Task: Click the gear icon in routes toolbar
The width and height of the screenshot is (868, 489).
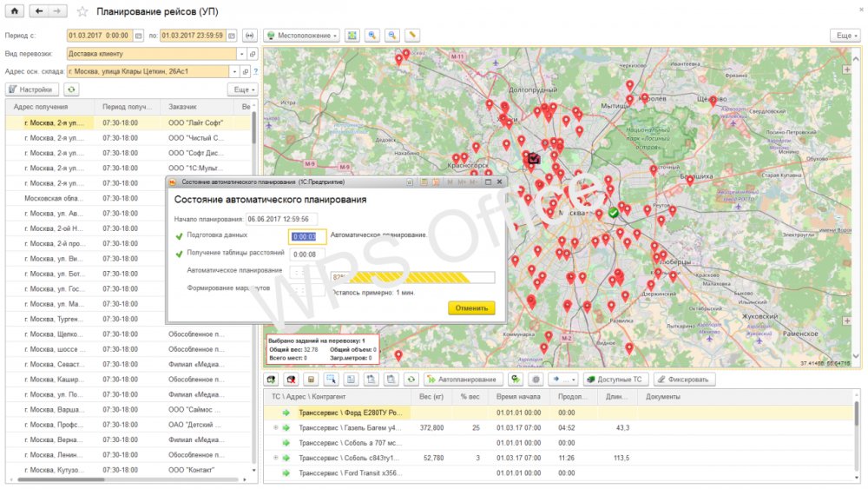Action: [x=536, y=380]
